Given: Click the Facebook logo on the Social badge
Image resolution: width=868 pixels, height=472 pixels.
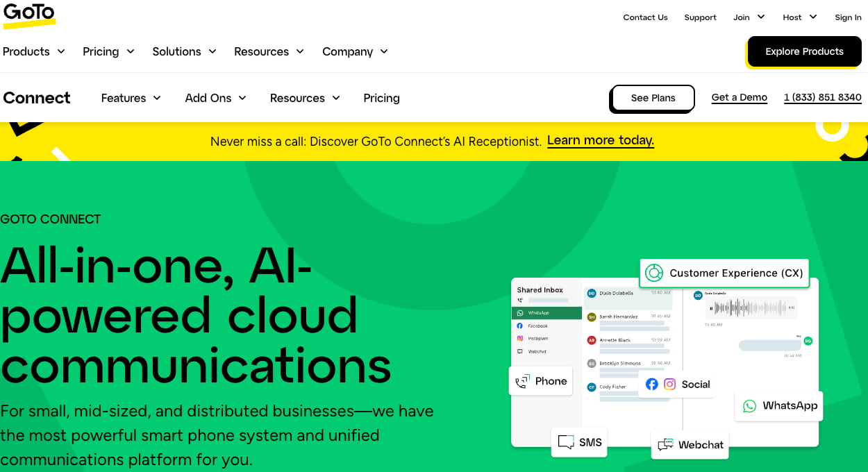Looking at the screenshot, I should pyautogui.click(x=651, y=384).
